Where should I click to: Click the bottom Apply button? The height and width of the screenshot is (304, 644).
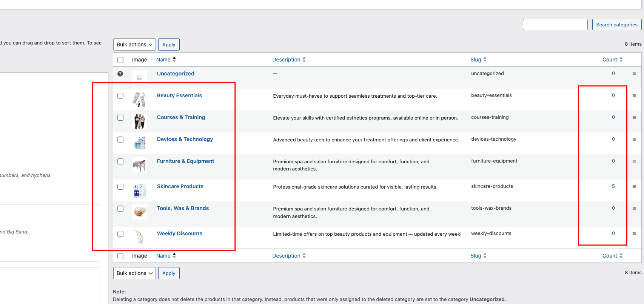[169, 273]
